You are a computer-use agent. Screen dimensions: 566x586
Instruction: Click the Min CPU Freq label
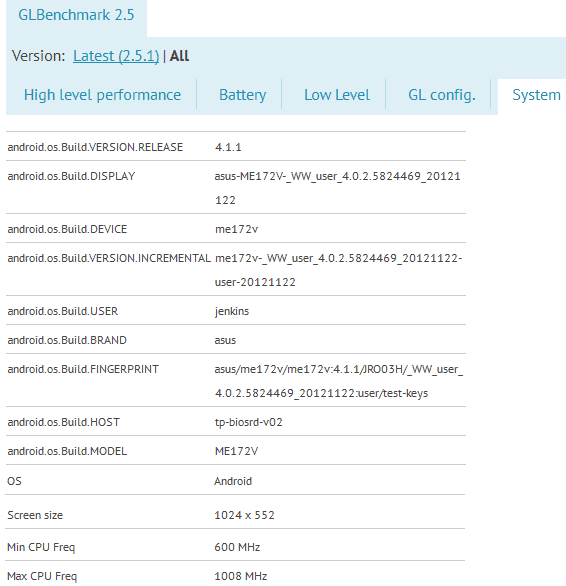coord(41,548)
